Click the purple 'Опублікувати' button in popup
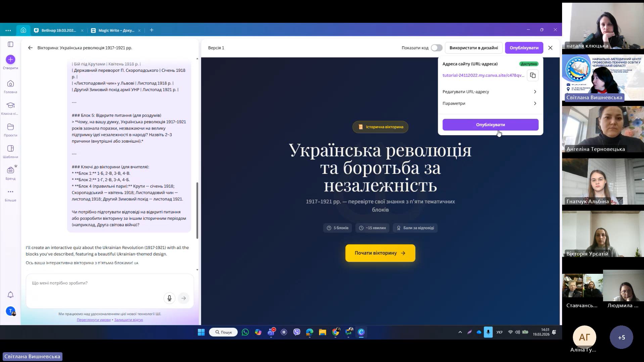The image size is (644, 362). pos(490,125)
